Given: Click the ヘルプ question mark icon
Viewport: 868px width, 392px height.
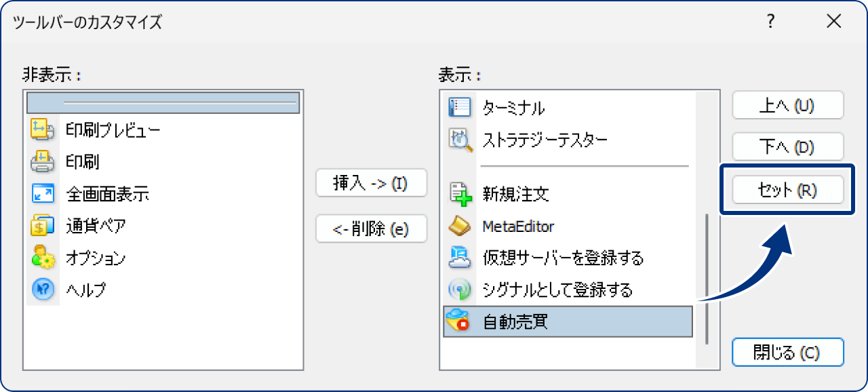Looking at the screenshot, I should tap(42, 290).
